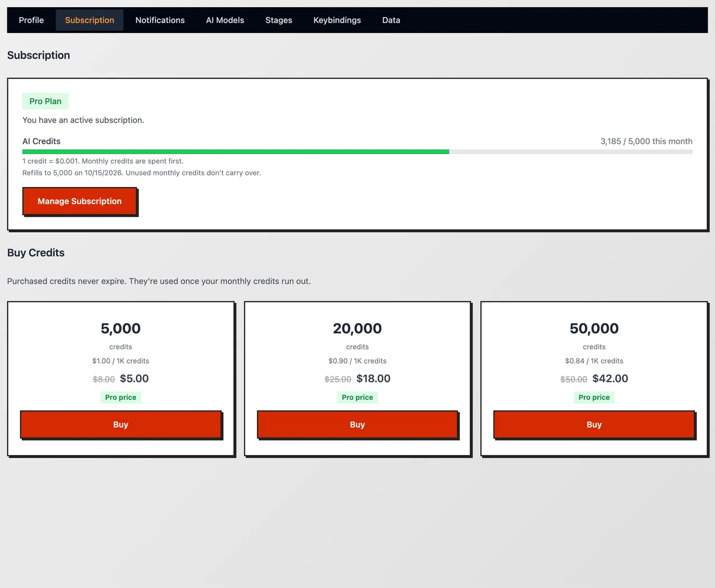Image resolution: width=715 pixels, height=588 pixels.
Task: Click the 'Subscription' page heading
Action: (39, 55)
